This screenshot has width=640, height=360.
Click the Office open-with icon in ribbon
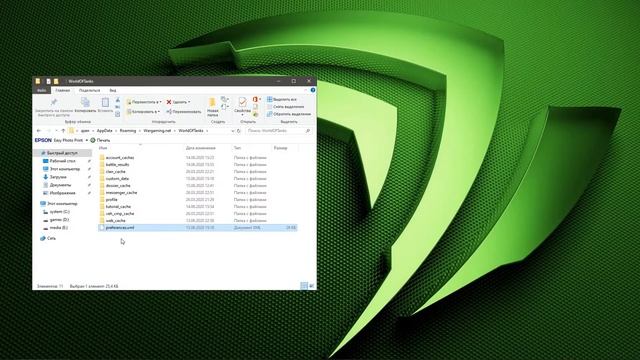(x=256, y=100)
